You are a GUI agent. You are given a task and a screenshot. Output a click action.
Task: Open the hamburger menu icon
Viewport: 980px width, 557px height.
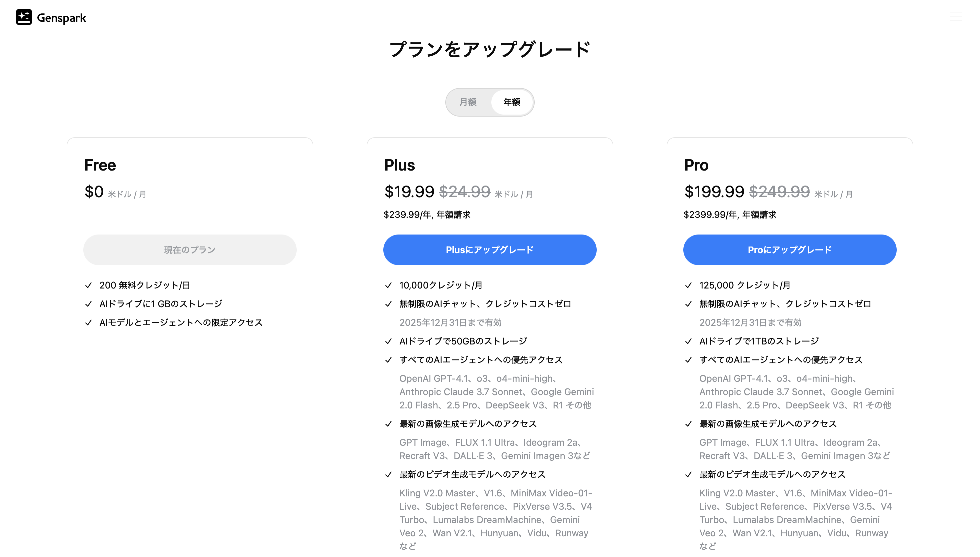tap(956, 17)
